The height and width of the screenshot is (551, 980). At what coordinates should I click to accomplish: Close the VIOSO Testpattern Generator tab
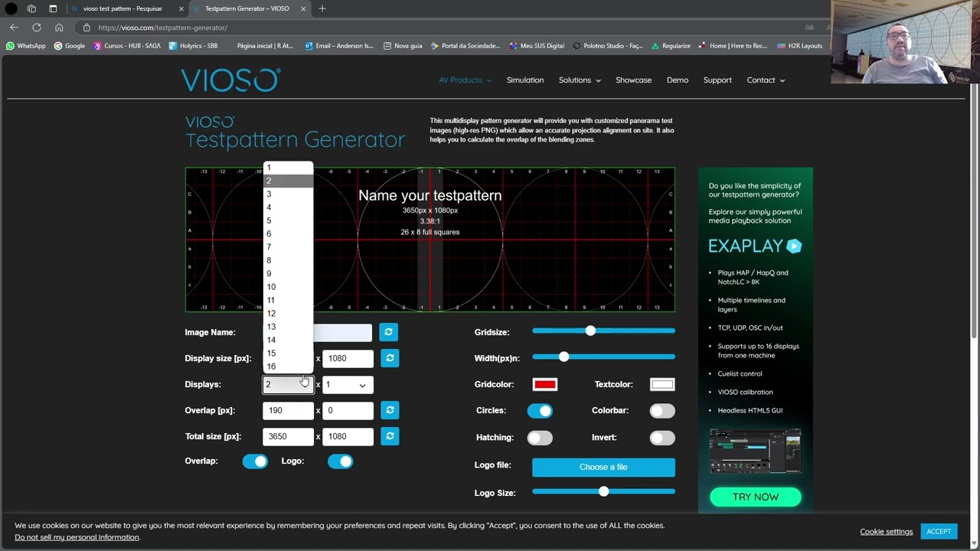click(x=303, y=8)
